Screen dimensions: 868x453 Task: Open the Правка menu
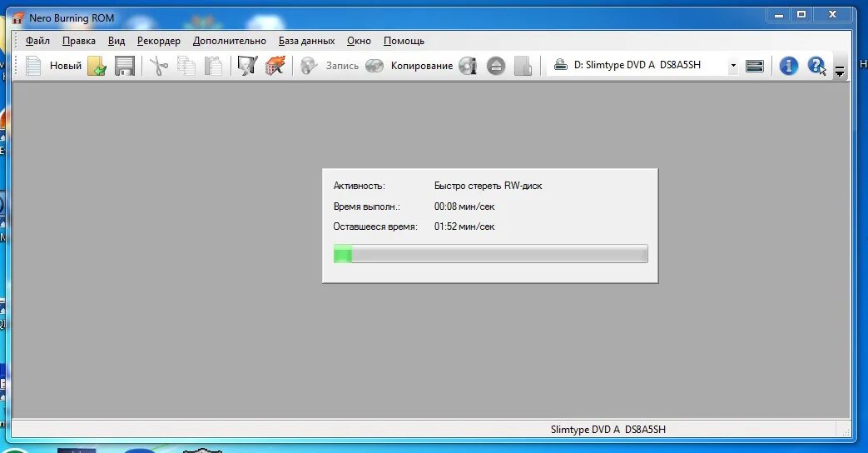[78, 41]
